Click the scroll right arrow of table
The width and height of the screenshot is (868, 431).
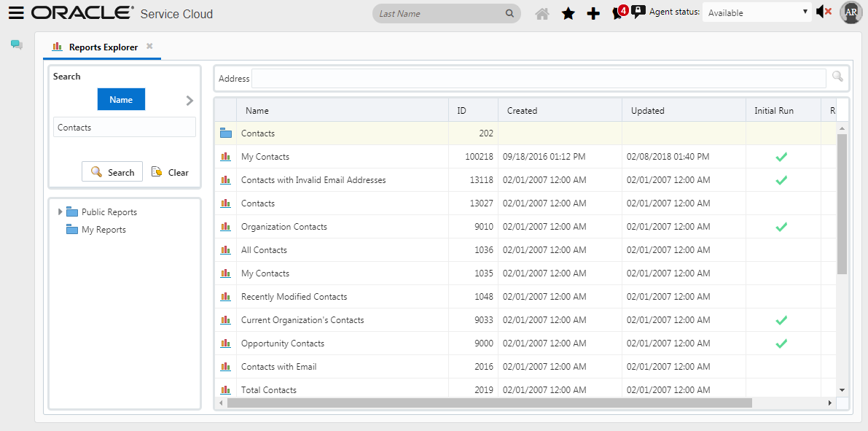(x=830, y=403)
